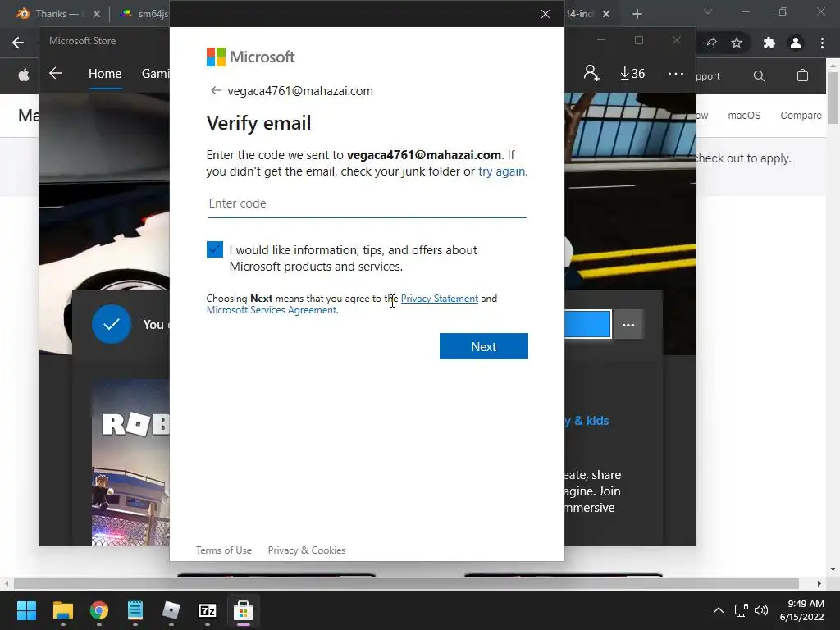Open the Microsoft Services Agreement link
840x630 pixels.
coord(272,310)
